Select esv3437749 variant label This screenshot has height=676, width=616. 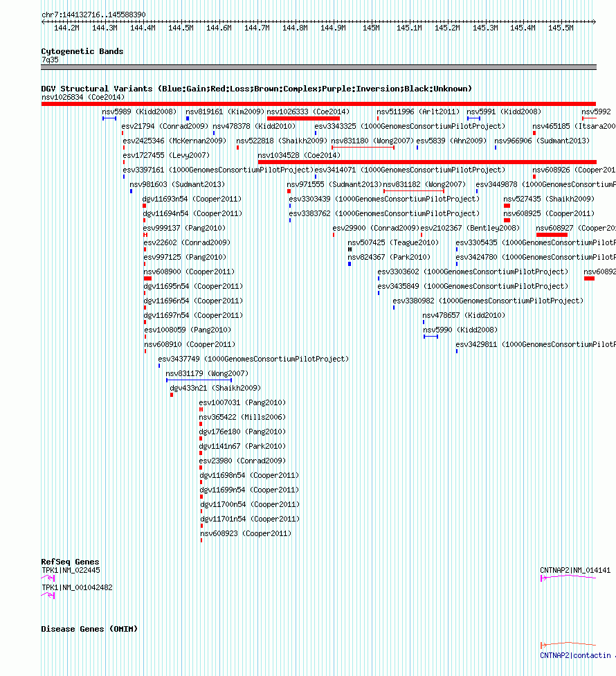tap(253, 359)
